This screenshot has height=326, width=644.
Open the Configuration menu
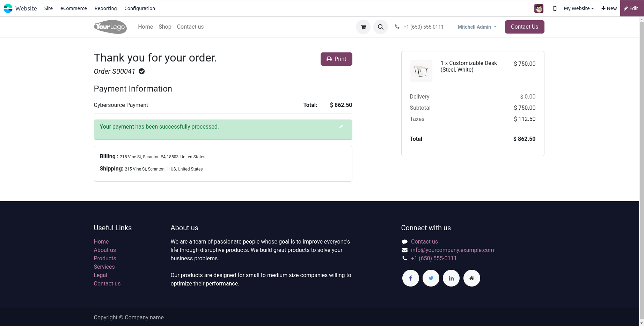140,8
